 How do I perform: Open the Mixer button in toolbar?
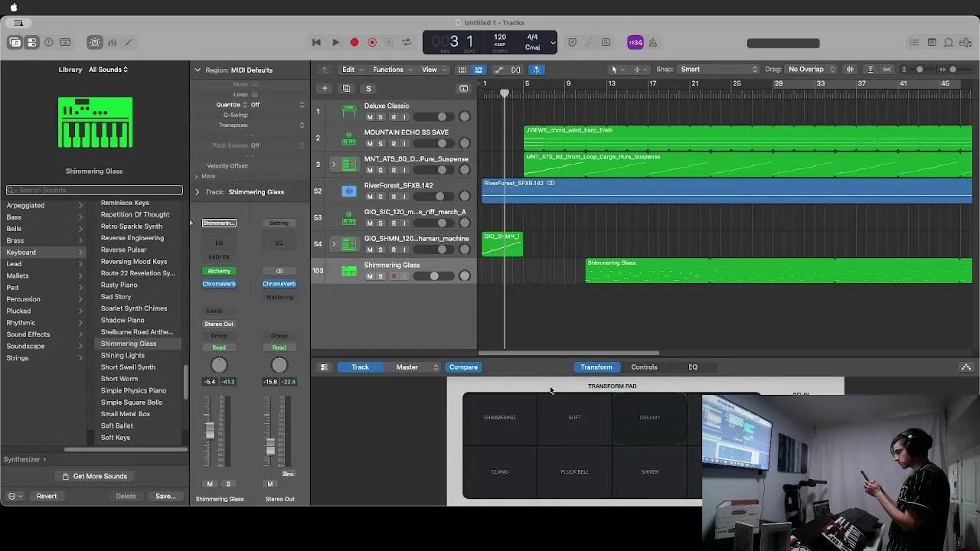pyautogui.click(x=112, y=43)
